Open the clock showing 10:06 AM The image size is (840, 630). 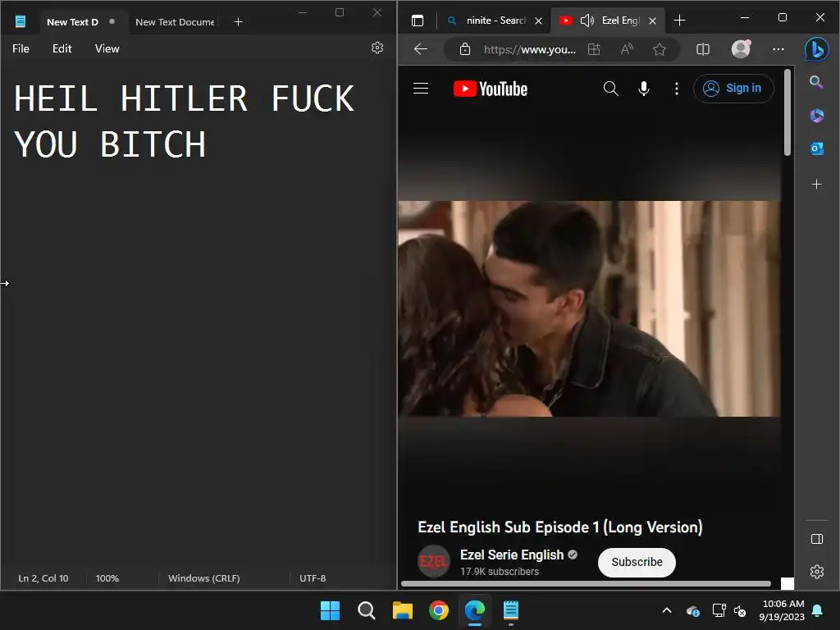[782, 610]
